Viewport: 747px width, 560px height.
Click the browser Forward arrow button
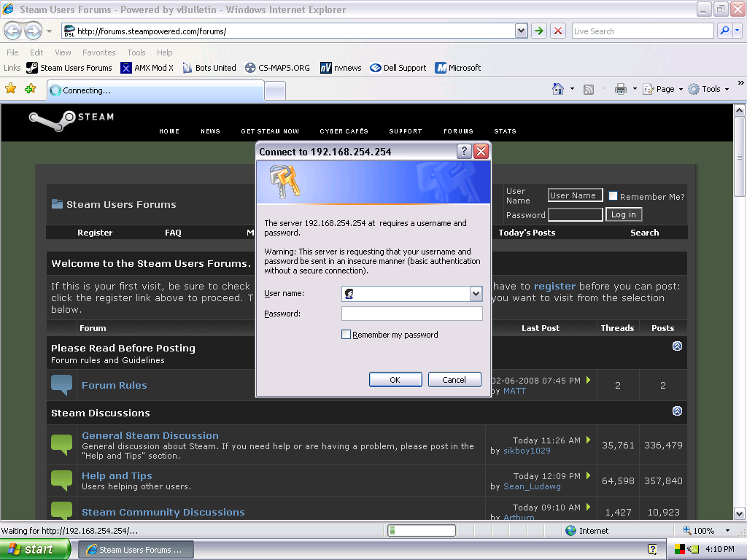(x=33, y=31)
